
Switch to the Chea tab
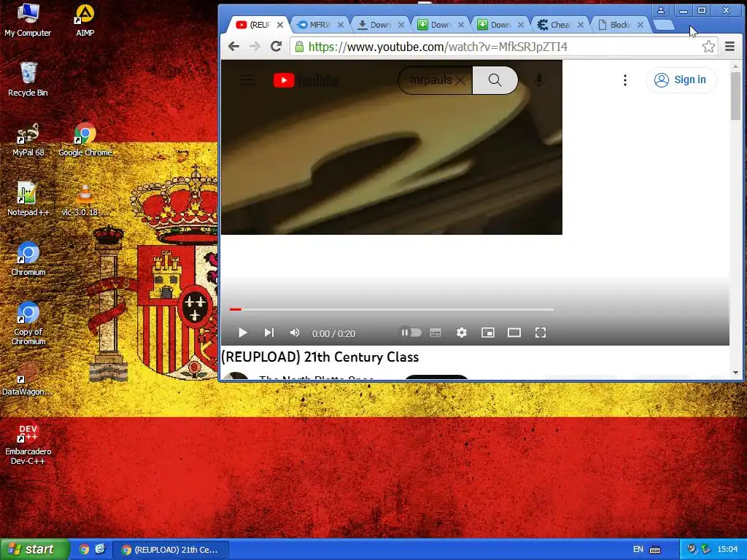(x=559, y=25)
